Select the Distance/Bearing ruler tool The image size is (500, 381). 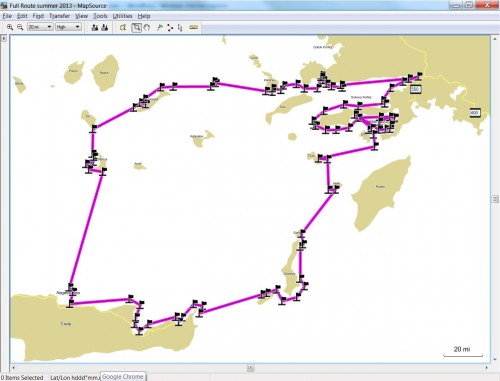(194, 28)
